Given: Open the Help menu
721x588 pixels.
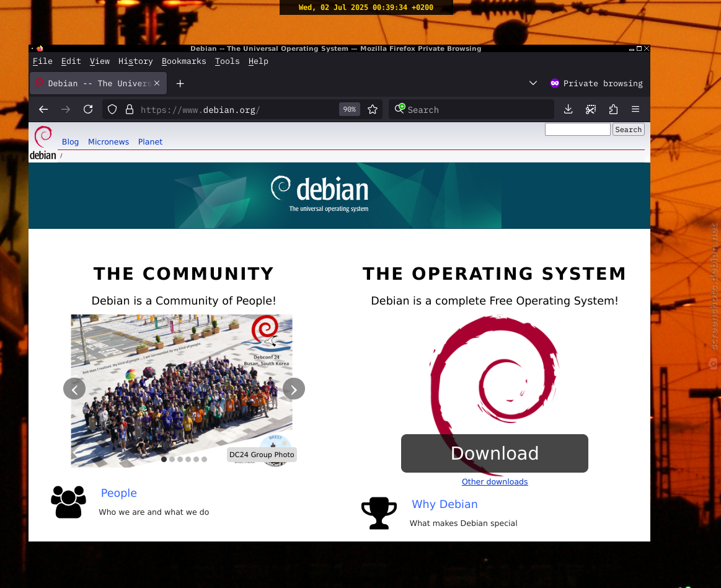Looking at the screenshot, I should tap(258, 61).
